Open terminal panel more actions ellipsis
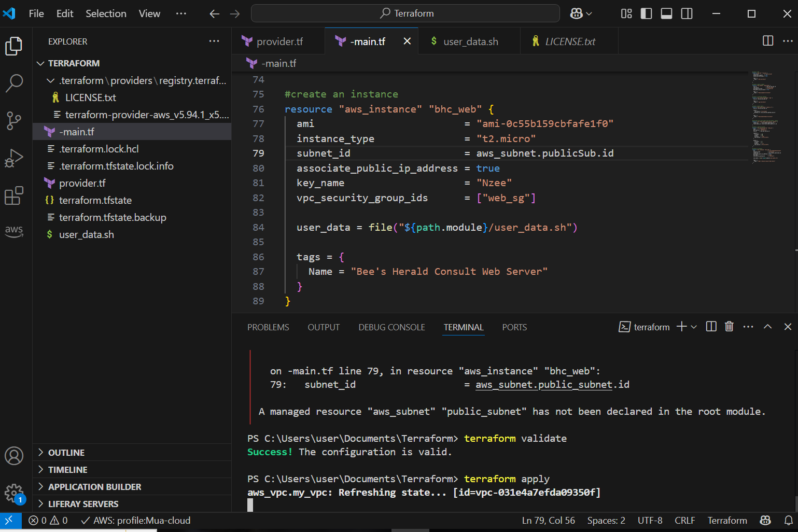This screenshot has height=532, width=798. click(748, 327)
